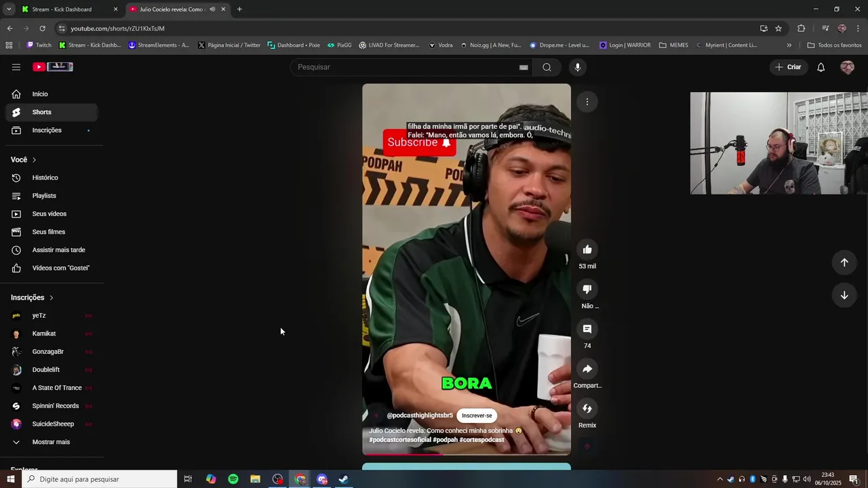868x488 pixels.
Task: Open the Twitch bookmark
Action: pos(39,45)
